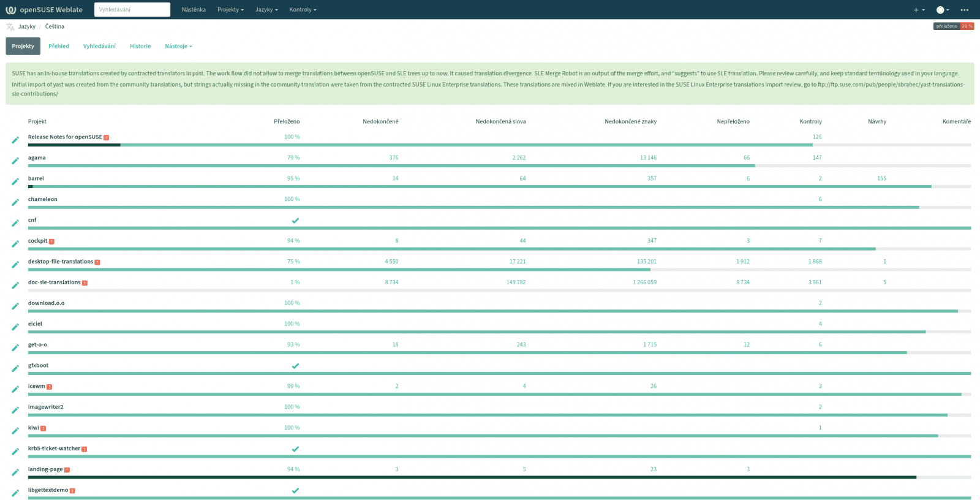Open the Projekty dropdown in the top navigation
This screenshot has height=500, width=980.
230,10
